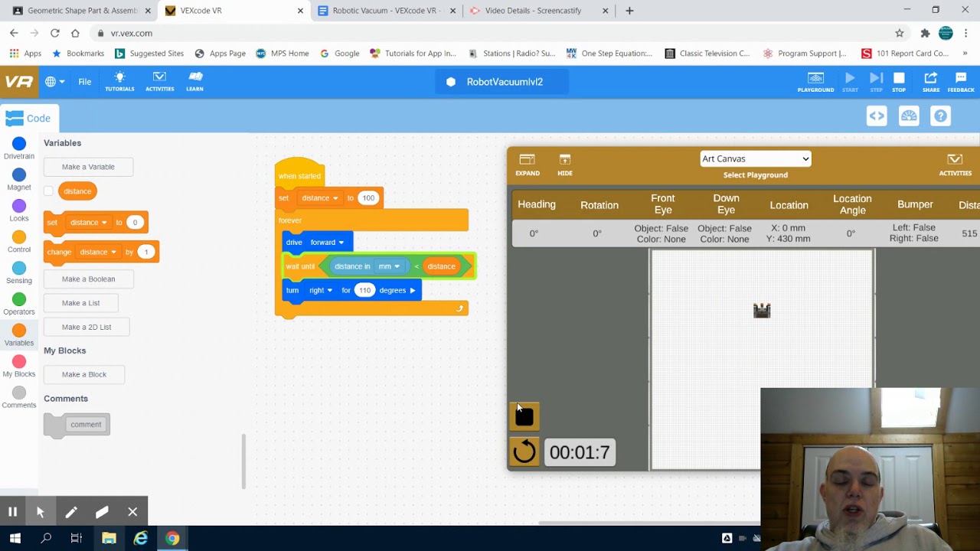
Task: Start the project with the Start icon
Action: coord(850,82)
